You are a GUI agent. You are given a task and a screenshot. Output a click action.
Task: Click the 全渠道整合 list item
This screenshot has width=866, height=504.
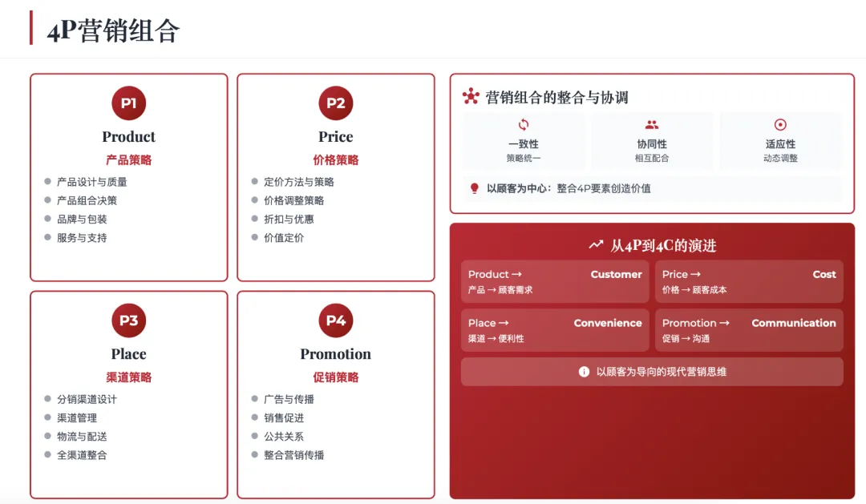point(82,454)
